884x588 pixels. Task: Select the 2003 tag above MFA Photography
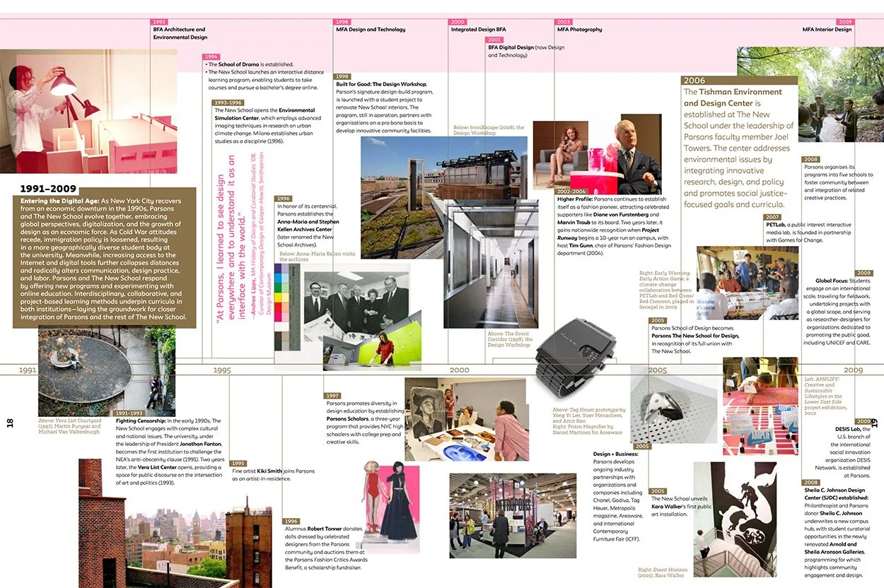[x=564, y=23]
